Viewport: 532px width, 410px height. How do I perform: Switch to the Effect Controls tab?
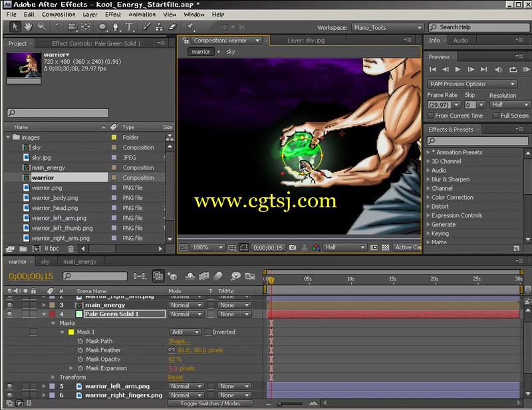(96, 43)
